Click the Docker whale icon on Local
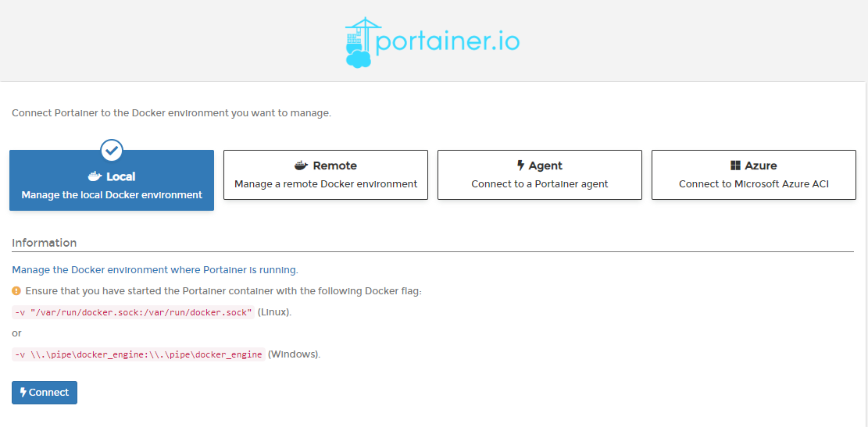 click(95, 176)
